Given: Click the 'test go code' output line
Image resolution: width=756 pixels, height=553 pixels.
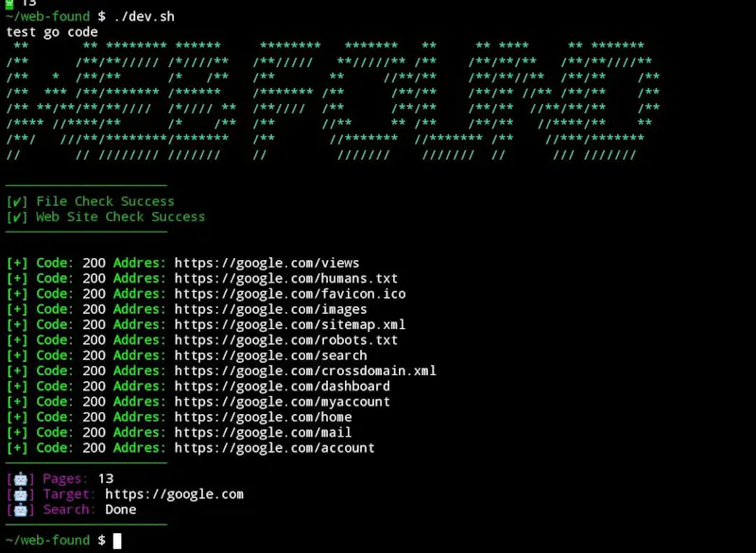Looking at the screenshot, I should (52, 32).
